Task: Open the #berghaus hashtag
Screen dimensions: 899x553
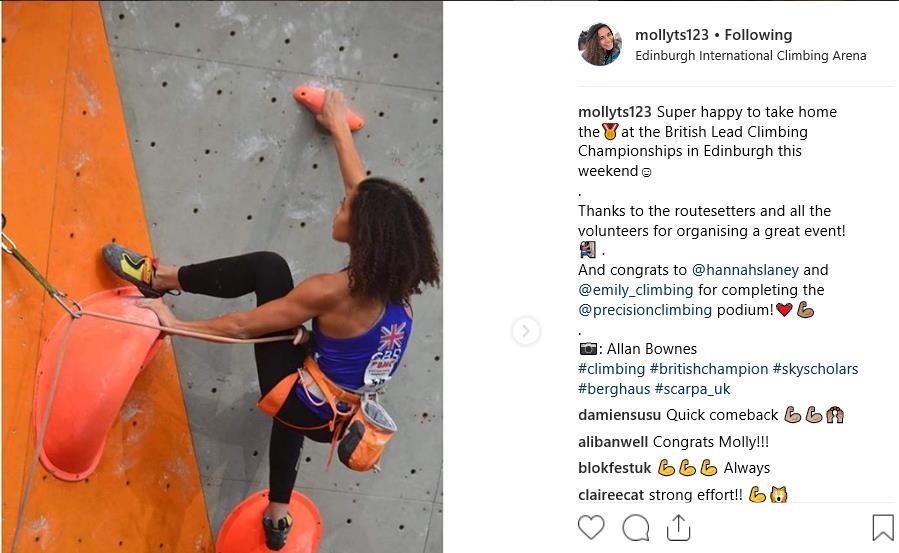Action: point(614,389)
